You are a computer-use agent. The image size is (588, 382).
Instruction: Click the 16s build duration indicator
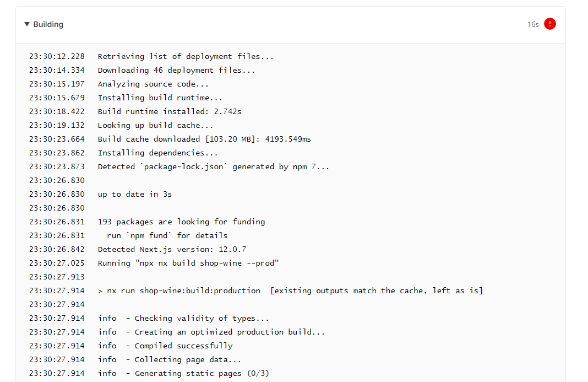tap(533, 24)
